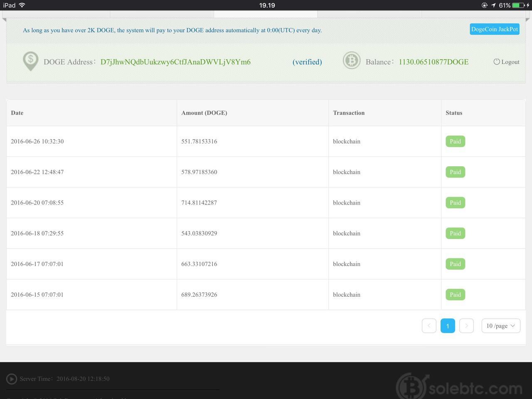Click the 2K DOGE payout notice text
The height and width of the screenshot is (399, 532).
172,30
